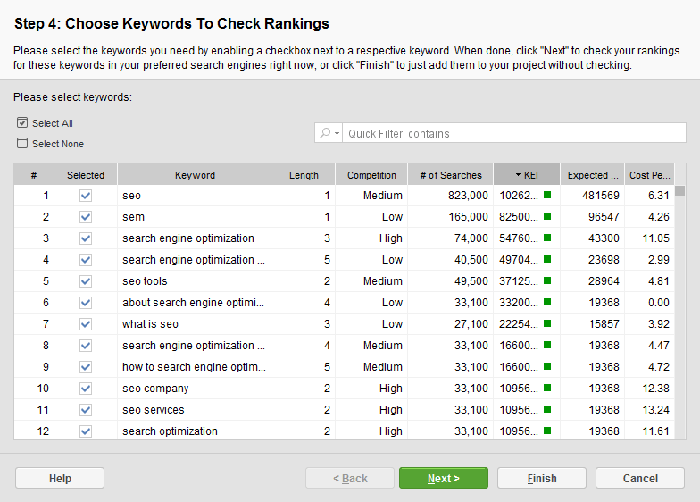Viewport: 700px width, 502px height.
Task: Toggle sort order on the KEI column
Action: click(x=527, y=175)
